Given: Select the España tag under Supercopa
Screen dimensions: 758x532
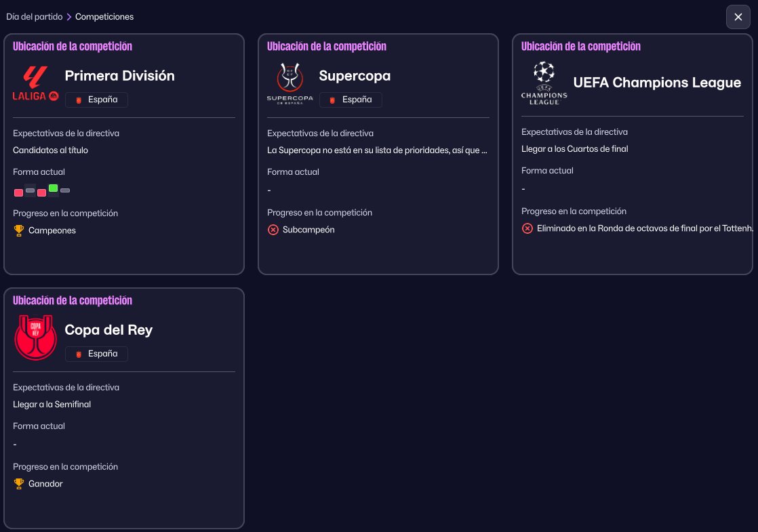Looking at the screenshot, I should coord(351,100).
